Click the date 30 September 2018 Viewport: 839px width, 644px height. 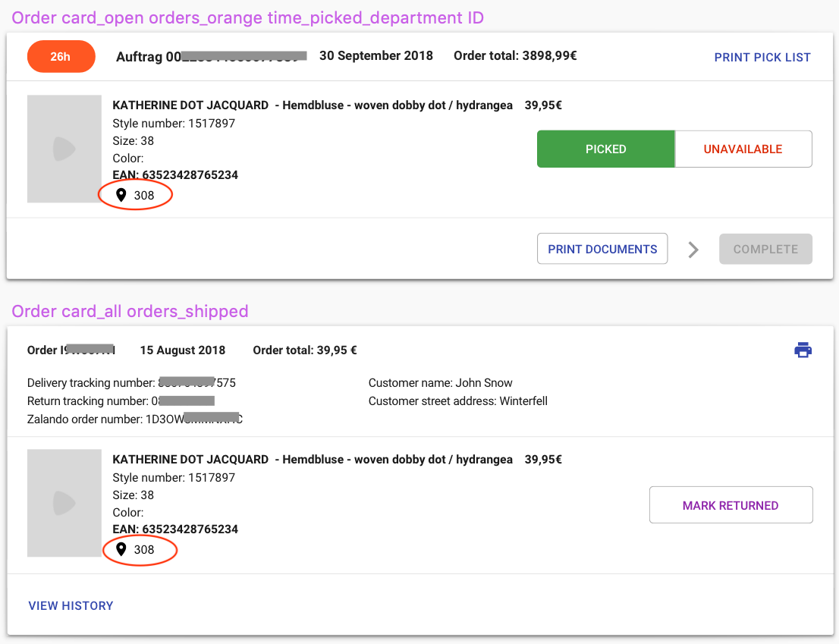click(x=376, y=55)
